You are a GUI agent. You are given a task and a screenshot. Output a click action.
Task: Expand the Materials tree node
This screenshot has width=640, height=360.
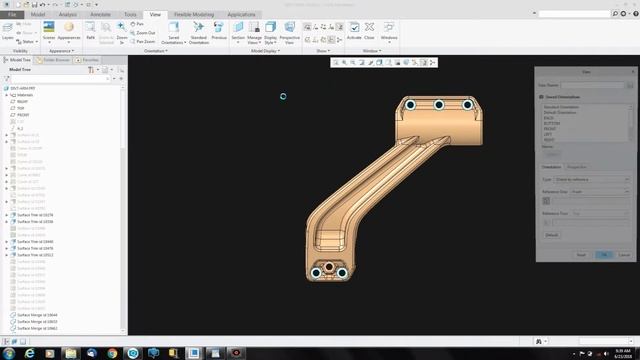pyautogui.click(x=7, y=95)
